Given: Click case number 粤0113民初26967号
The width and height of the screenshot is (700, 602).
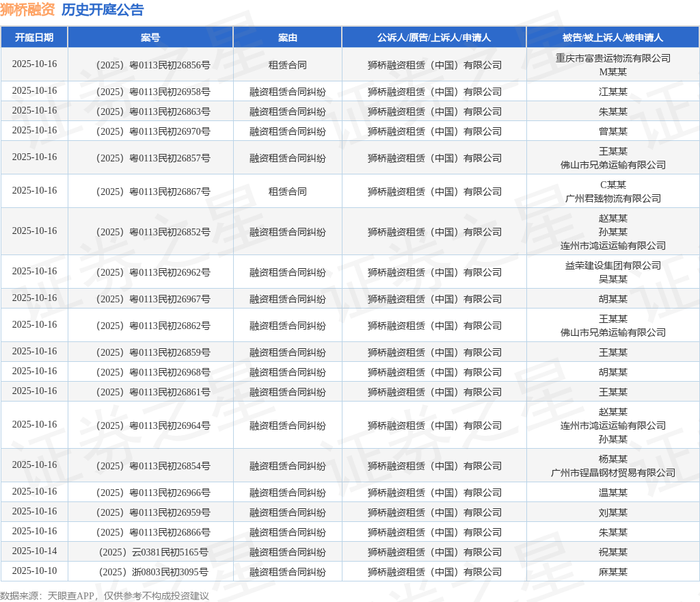Looking at the screenshot, I should 153,299.
